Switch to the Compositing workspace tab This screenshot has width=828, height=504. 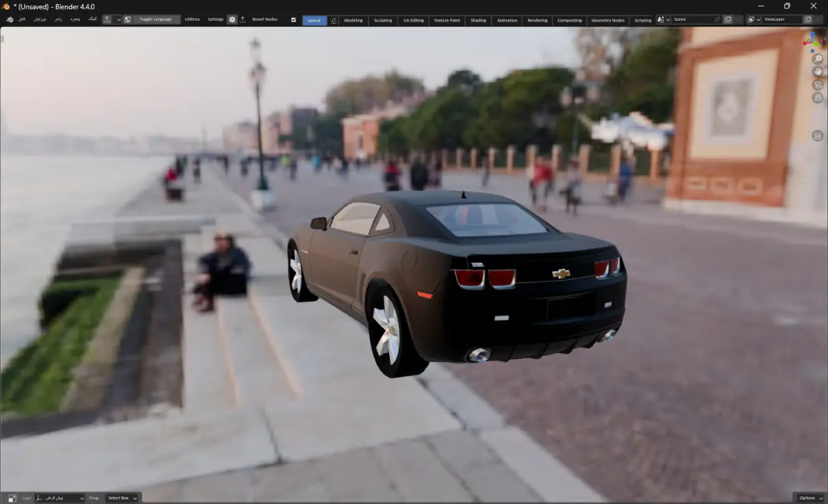point(569,21)
